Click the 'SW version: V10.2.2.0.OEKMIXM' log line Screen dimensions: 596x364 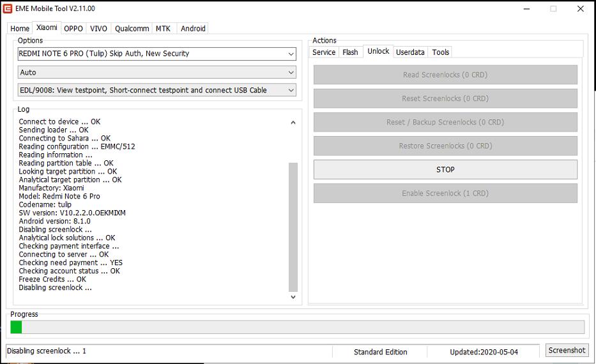click(72, 213)
